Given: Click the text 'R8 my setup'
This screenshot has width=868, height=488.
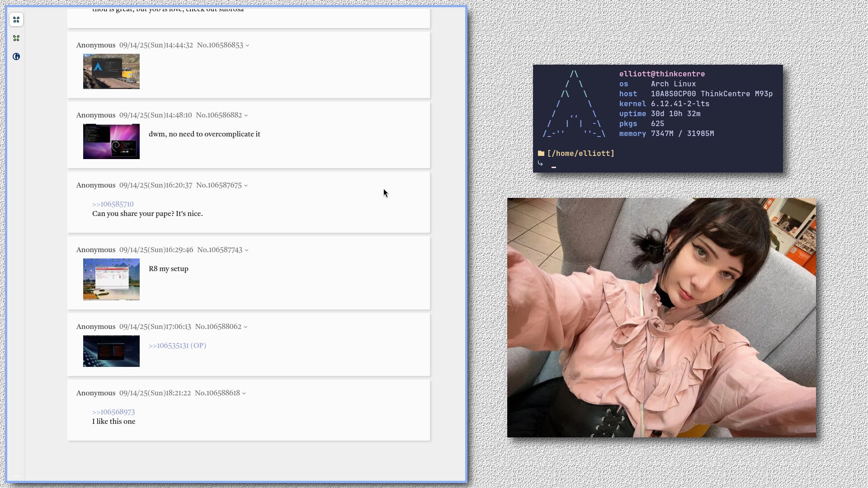Looking at the screenshot, I should [169, 269].
